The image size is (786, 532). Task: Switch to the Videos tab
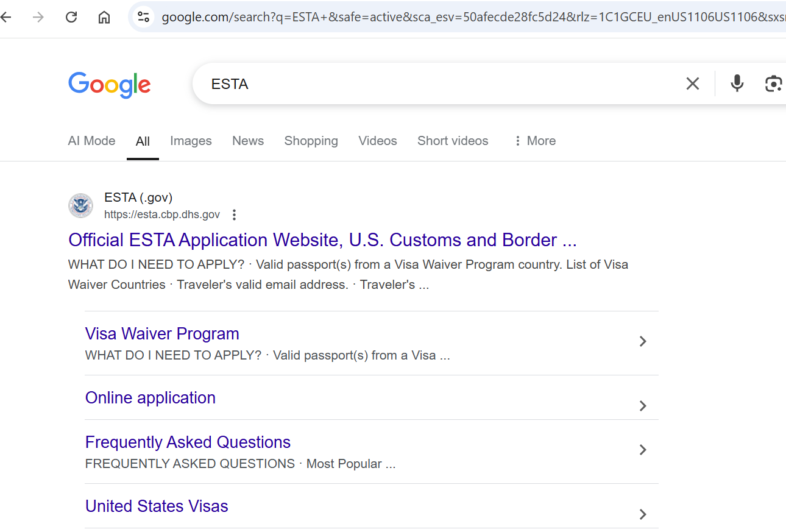point(378,141)
